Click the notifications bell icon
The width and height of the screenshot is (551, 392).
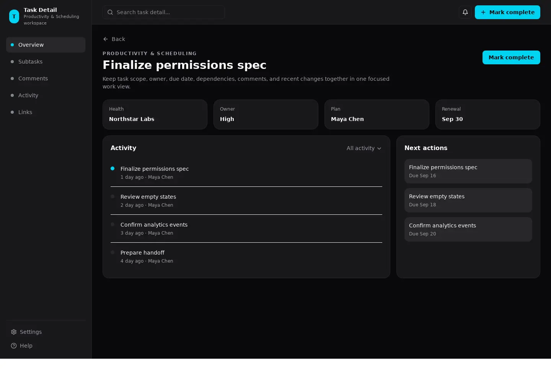click(465, 12)
